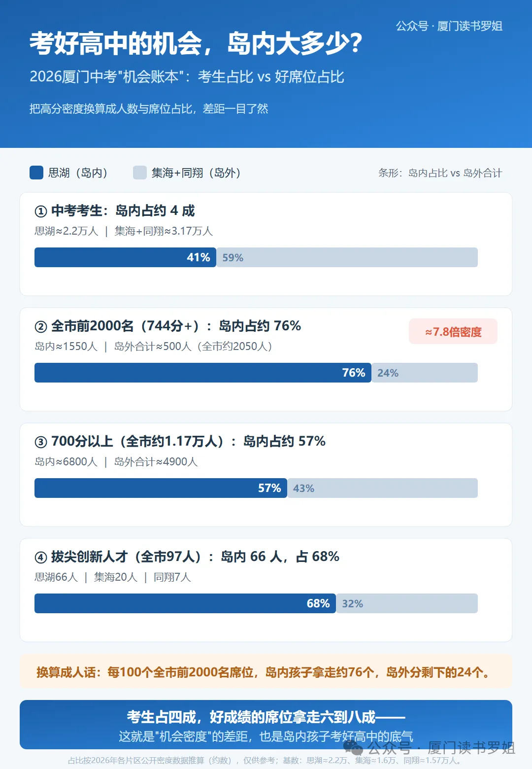Screen dimensions: 532x769
Task: Click the 68% dark blue bar segment
Action: [185, 603]
